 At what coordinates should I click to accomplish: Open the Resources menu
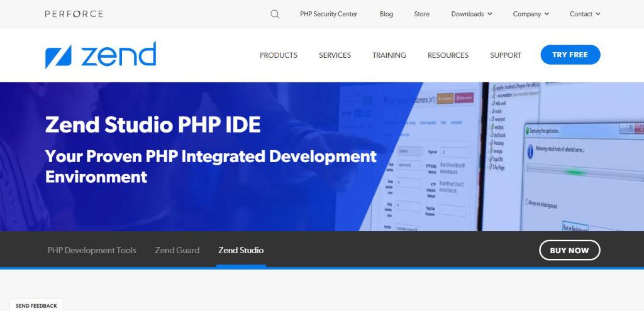tap(448, 55)
